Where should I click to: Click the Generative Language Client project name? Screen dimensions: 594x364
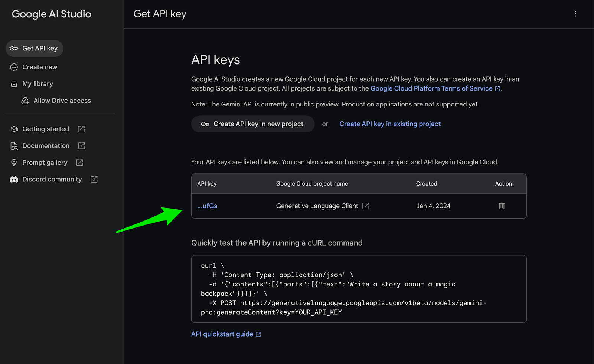[317, 206]
